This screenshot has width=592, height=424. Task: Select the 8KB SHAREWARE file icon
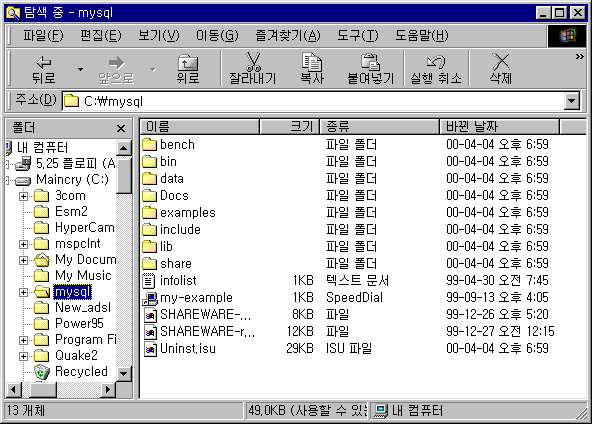[x=150, y=315]
